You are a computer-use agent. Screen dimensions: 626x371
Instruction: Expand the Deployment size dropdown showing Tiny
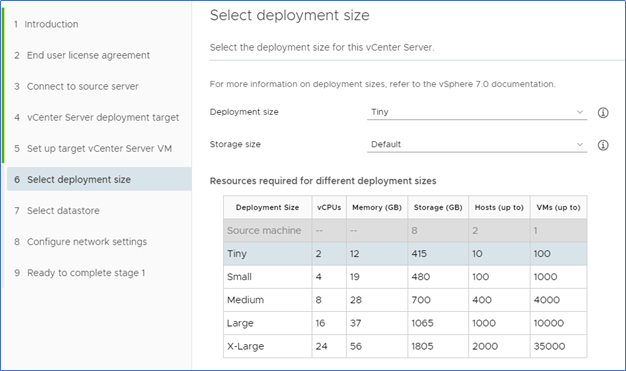477,112
